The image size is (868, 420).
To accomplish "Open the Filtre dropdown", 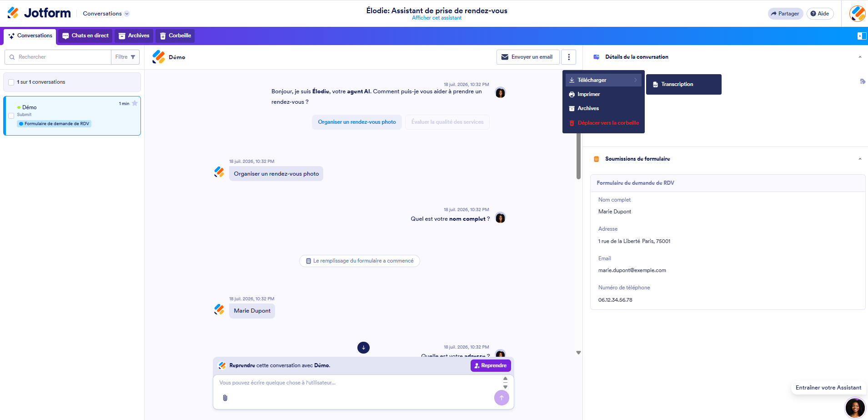I will [125, 57].
